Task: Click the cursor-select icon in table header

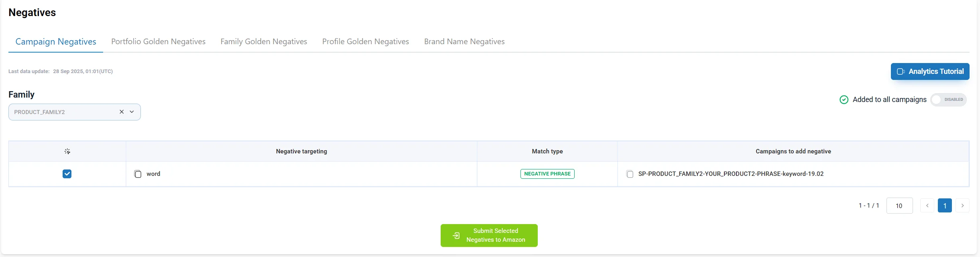Action: (67, 151)
